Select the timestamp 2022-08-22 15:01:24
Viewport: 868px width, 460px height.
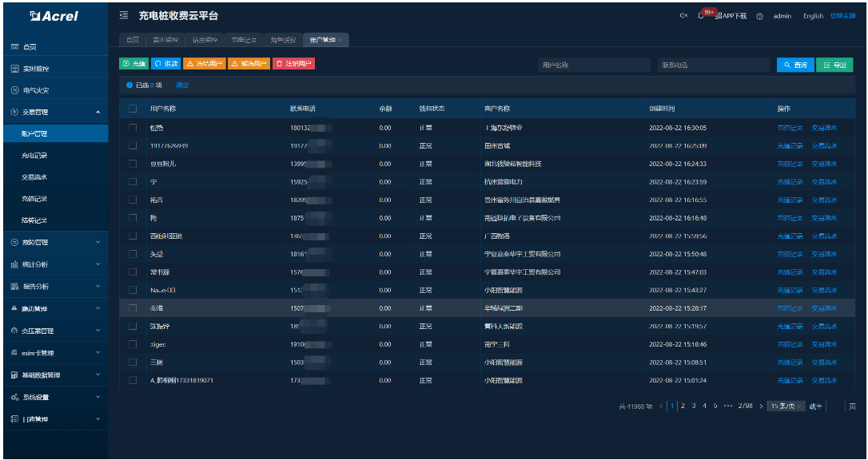coord(678,380)
